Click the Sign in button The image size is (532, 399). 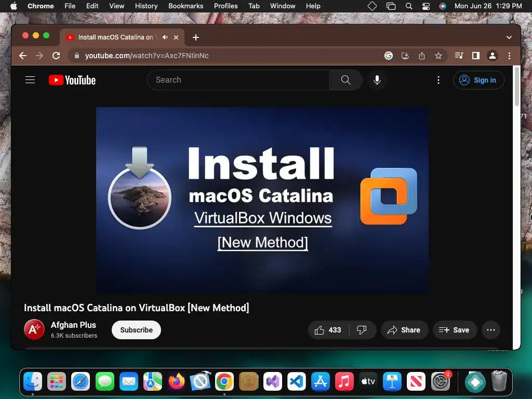(x=478, y=80)
